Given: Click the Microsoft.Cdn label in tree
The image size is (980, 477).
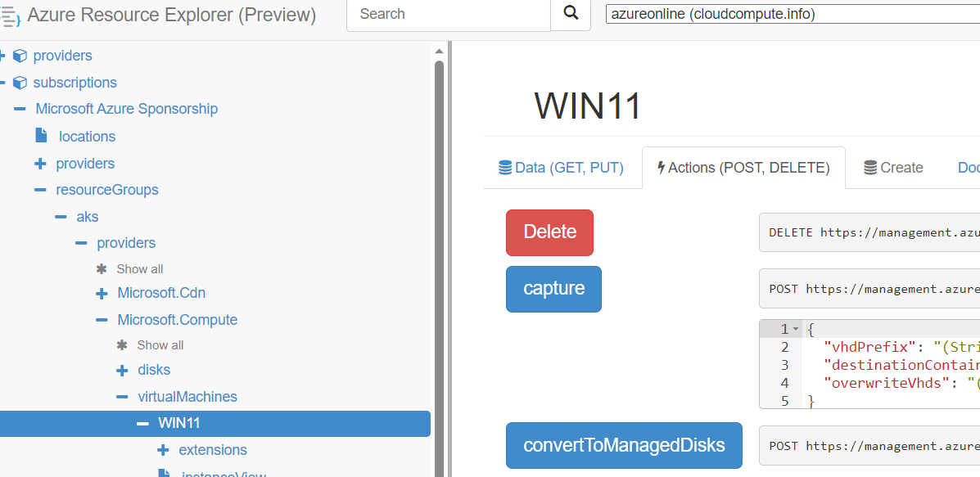Looking at the screenshot, I should (x=161, y=293).
